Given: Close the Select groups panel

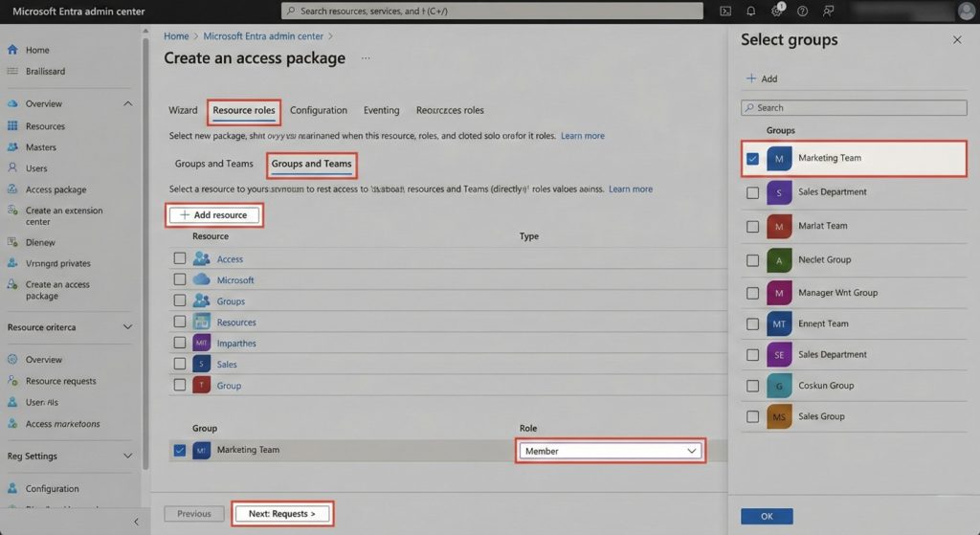Looking at the screenshot, I should pos(957,40).
